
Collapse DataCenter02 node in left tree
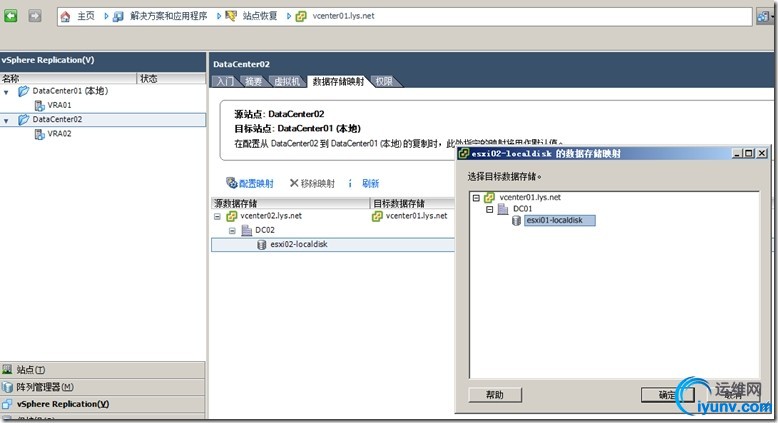click(6, 121)
